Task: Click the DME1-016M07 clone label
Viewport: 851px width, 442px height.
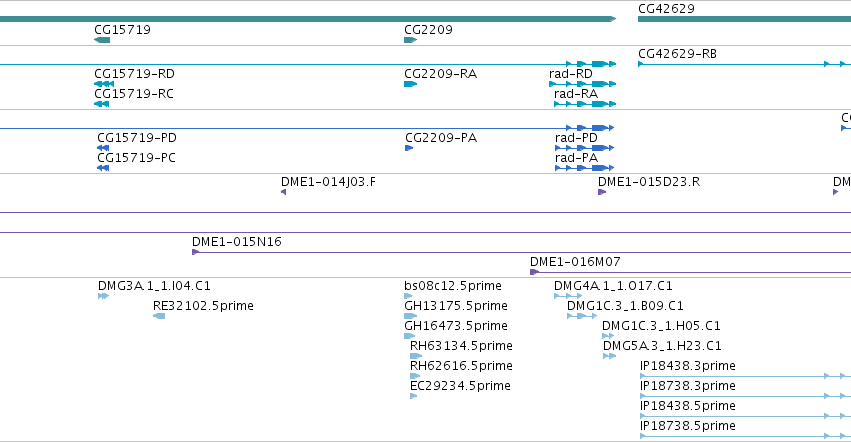Action: tap(575, 262)
